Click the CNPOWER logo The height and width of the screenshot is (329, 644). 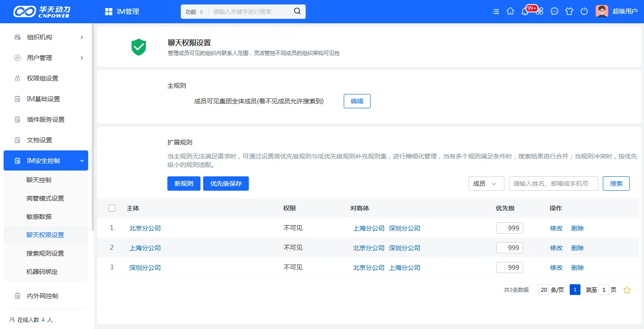coord(42,12)
